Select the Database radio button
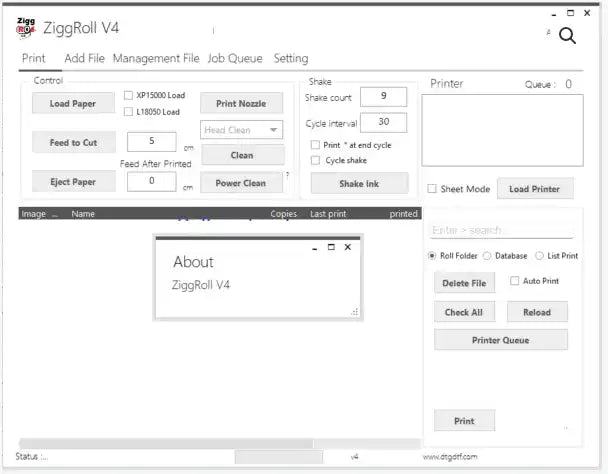The image size is (608, 474). [x=487, y=256]
